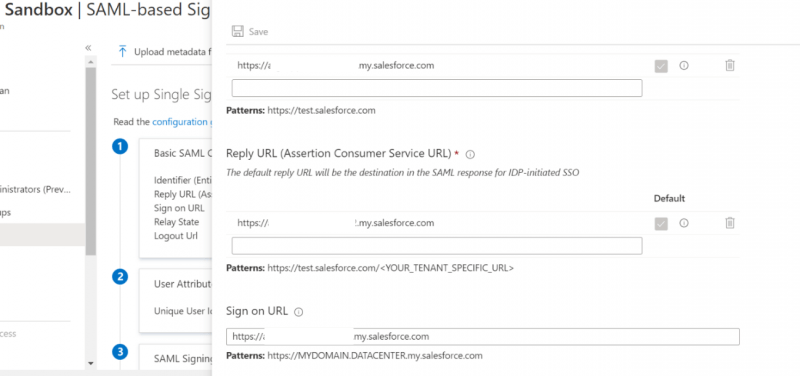The height and width of the screenshot is (376, 800).
Task: Open info icon beside Identifier URL row
Action: click(x=684, y=65)
